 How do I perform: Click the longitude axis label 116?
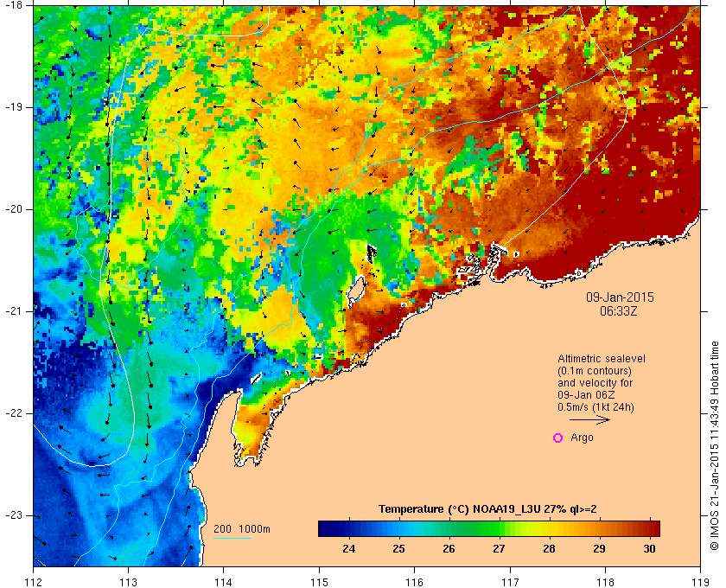pos(414,581)
